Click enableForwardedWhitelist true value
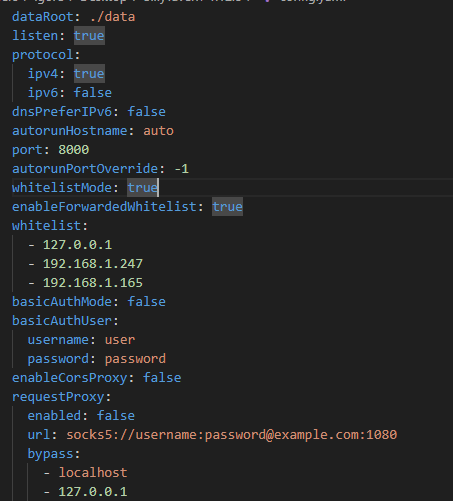This screenshot has width=453, height=501. coord(227,207)
